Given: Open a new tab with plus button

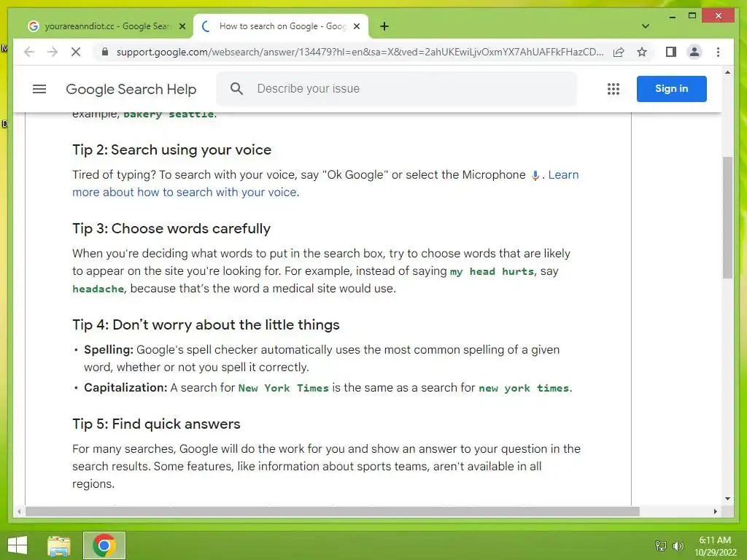Looking at the screenshot, I should (x=384, y=26).
